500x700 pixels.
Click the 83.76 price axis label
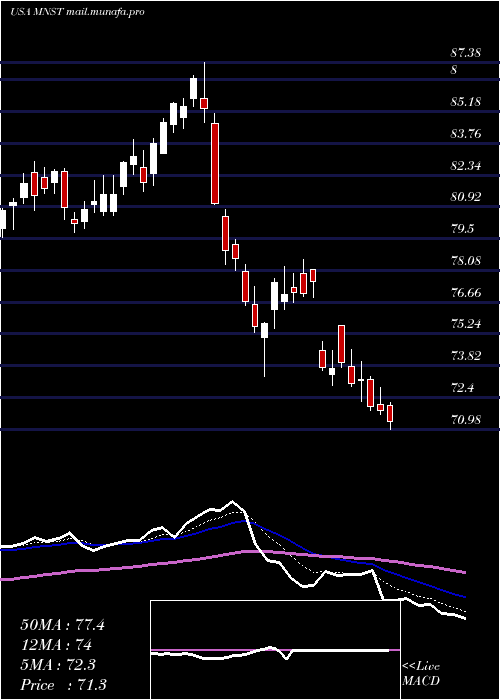466,133
